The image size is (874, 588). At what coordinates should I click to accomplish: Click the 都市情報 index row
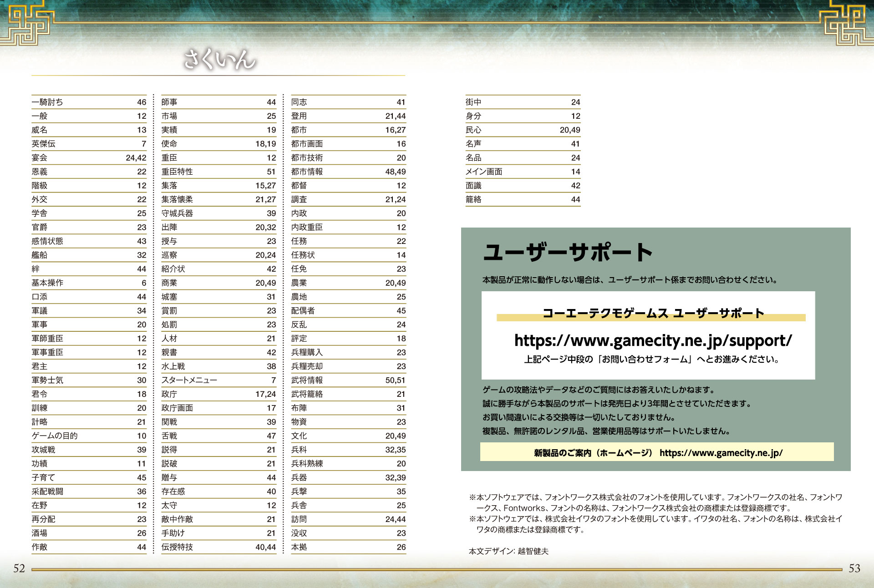tap(307, 172)
